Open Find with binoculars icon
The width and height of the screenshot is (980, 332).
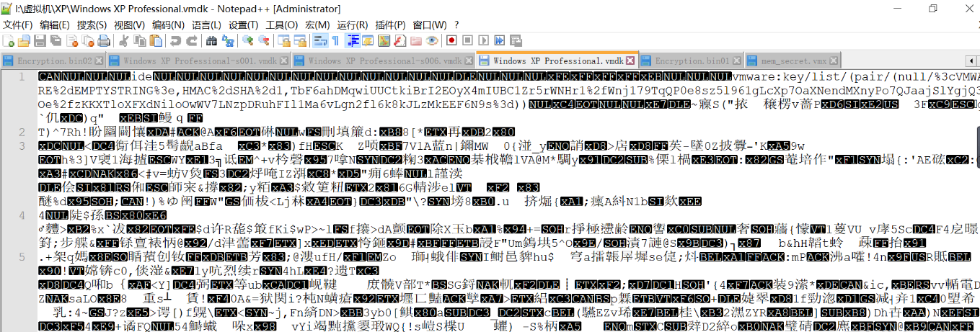(211, 40)
